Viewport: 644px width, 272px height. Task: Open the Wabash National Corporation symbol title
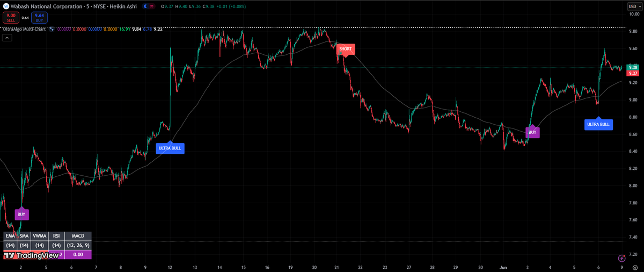(x=46, y=6)
